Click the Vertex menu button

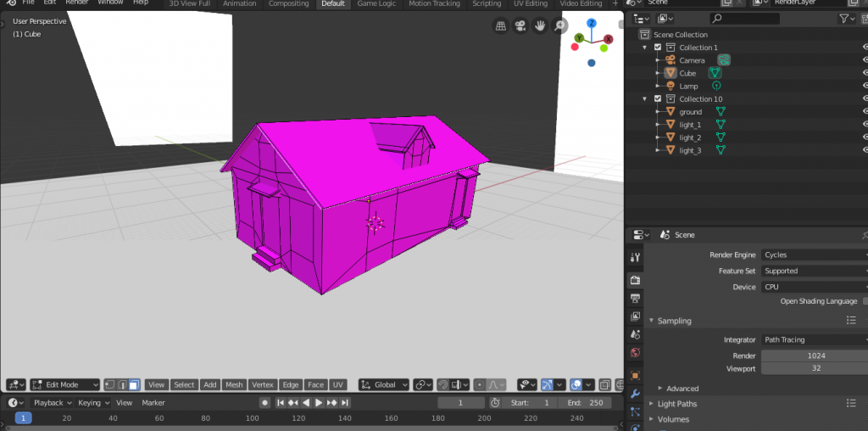pyautogui.click(x=263, y=384)
